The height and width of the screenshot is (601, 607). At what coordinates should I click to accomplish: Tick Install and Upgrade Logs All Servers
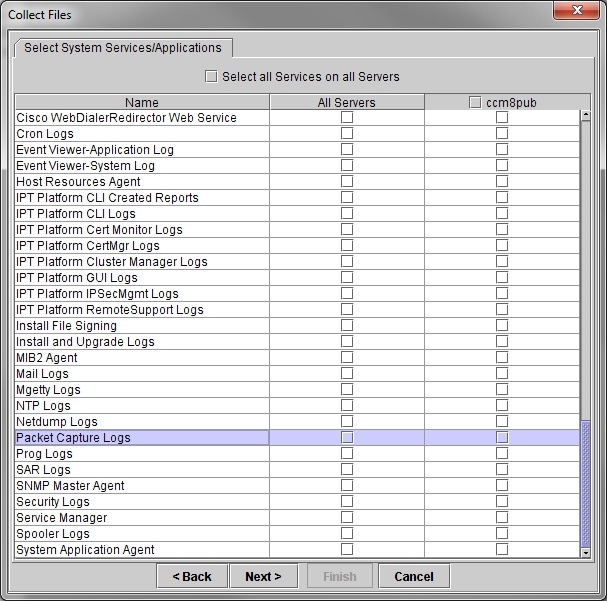point(347,341)
